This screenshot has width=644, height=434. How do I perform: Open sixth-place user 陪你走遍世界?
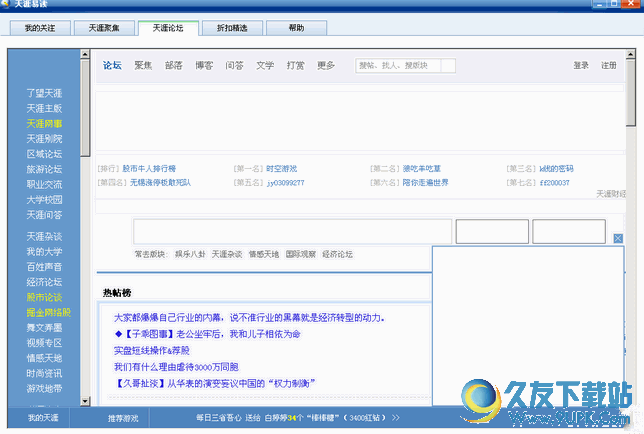(426, 182)
